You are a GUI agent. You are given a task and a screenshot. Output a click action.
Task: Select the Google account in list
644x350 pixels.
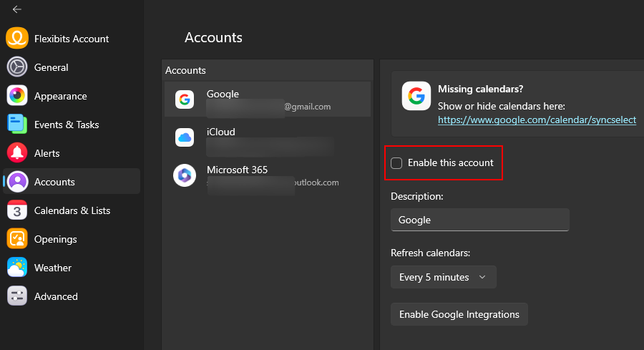coord(267,99)
